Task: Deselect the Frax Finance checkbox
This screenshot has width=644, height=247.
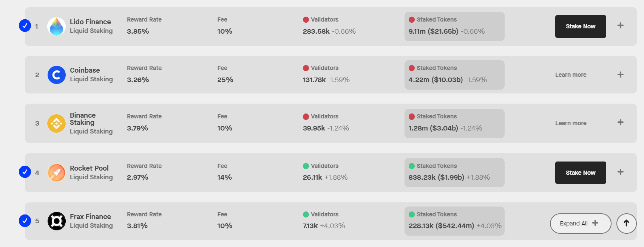Action: [25, 221]
